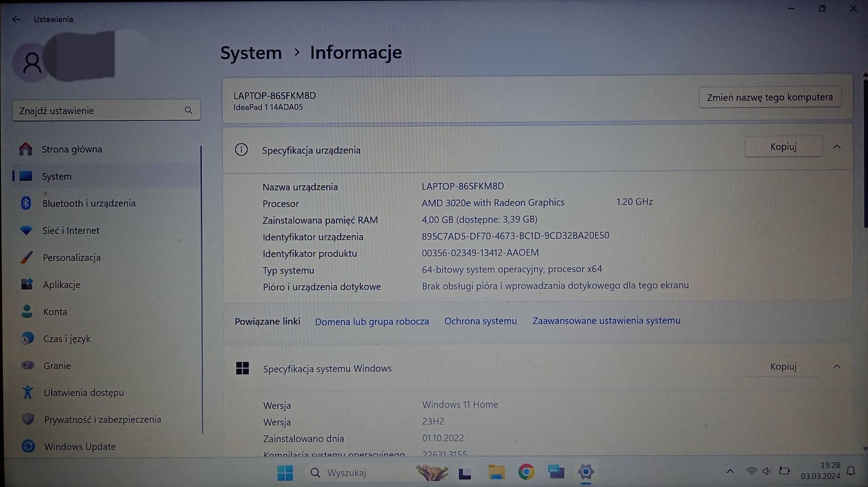
Task: Click the shield icon beside Prywatność
Action: pos(28,419)
